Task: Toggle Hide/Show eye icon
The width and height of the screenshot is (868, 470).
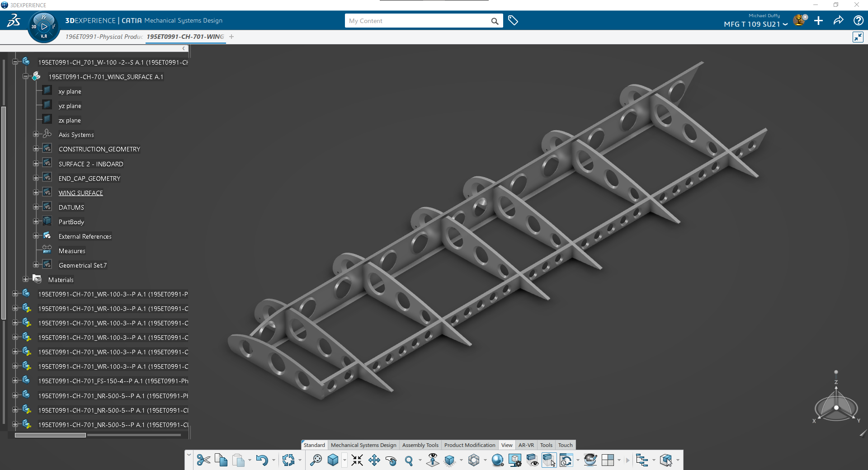Action: 532,460
